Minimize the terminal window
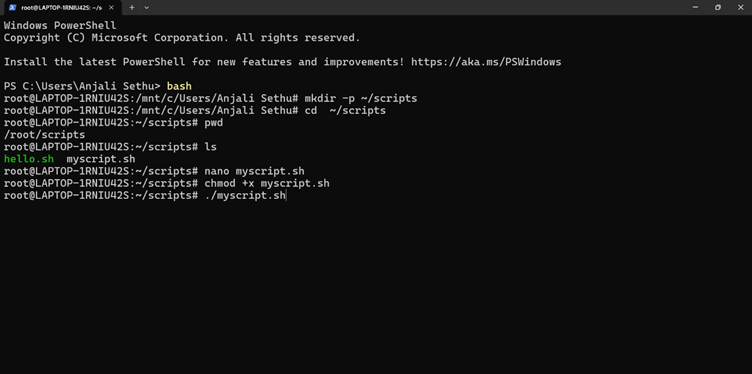Screen dimensions: 752x374 click(695, 7)
